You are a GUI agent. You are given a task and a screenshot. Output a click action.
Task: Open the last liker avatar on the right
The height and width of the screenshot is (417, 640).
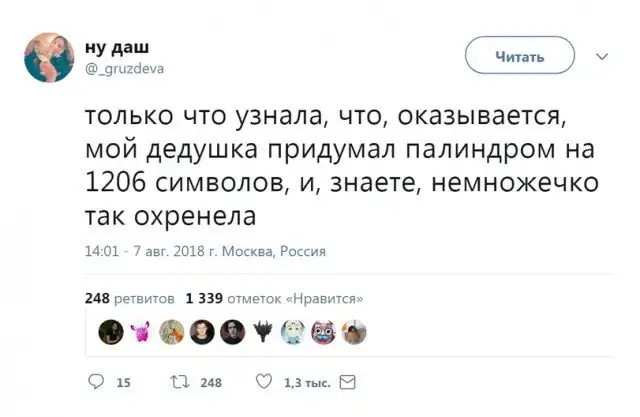click(354, 331)
